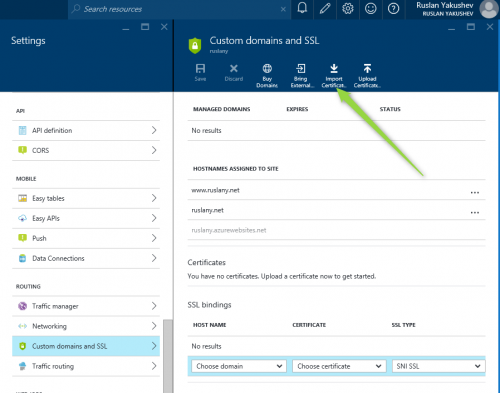Click the Settings blade scrollbar
The width and height of the screenshot is (500, 393).
pyautogui.click(x=168, y=356)
